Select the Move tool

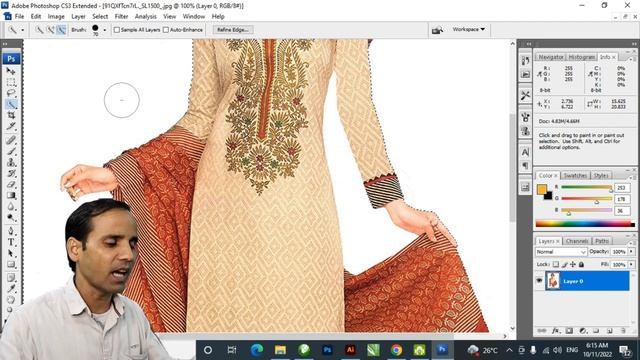point(11,71)
